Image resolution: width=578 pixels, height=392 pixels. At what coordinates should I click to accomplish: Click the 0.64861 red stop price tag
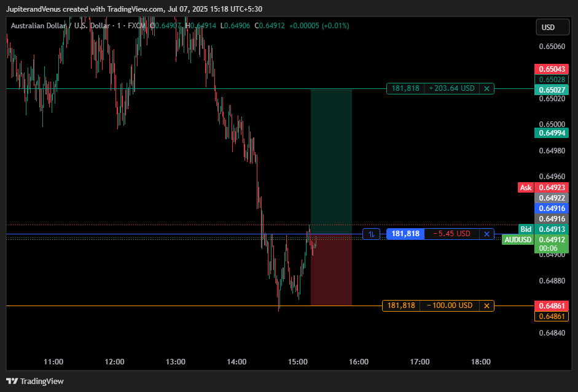tap(552, 306)
